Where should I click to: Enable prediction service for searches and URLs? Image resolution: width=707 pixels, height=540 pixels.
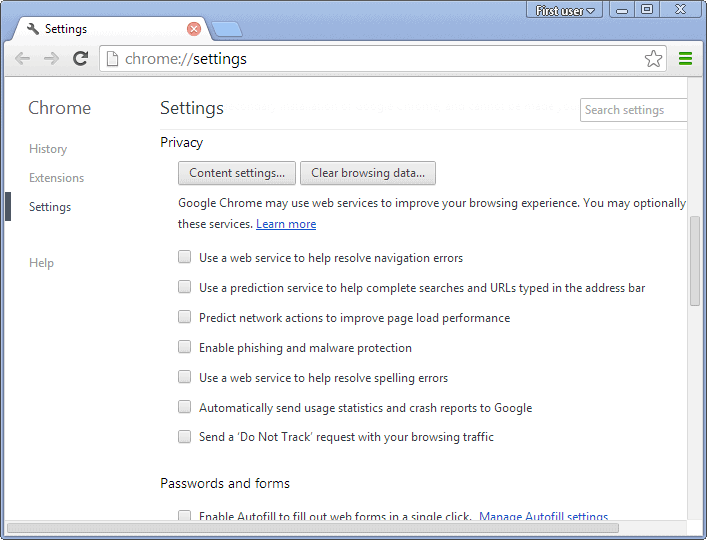pos(184,287)
